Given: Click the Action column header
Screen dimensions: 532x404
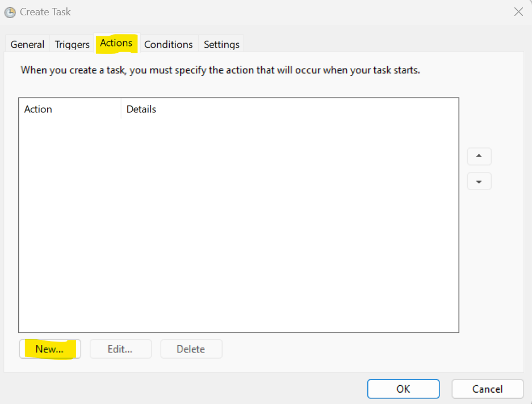Looking at the screenshot, I should pyautogui.click(x=38, y=109).
